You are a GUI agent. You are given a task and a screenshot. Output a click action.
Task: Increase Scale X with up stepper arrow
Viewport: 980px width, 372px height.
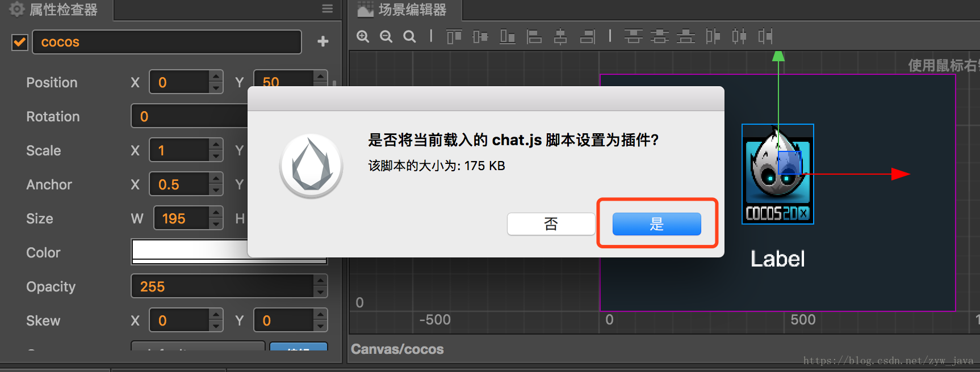[x=216, y=144]
